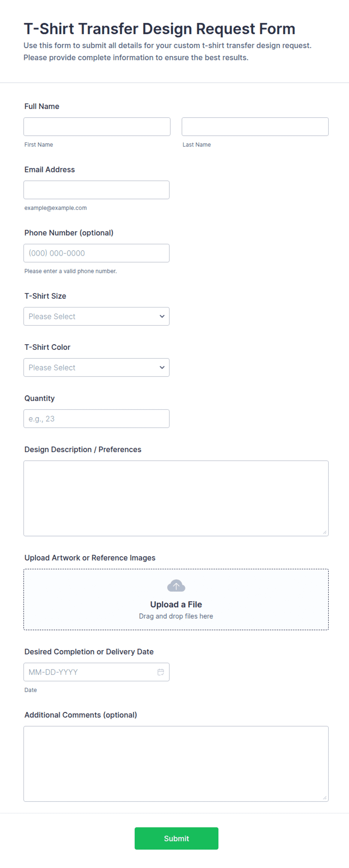Click into the Email Address field
The width and height of the screenshot is (349, 868).
pos(96,190)
